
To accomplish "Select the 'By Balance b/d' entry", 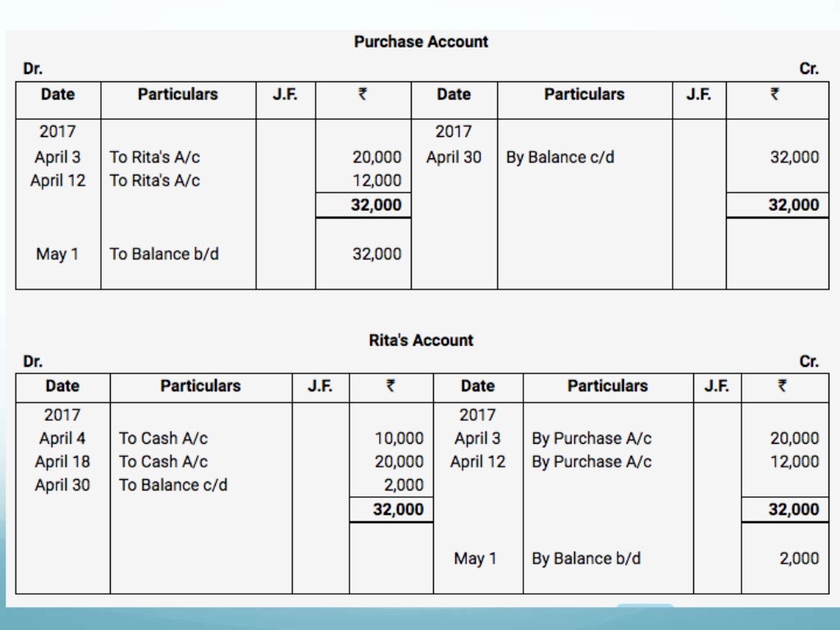I will pyautogui.click(x=586, y=558).
